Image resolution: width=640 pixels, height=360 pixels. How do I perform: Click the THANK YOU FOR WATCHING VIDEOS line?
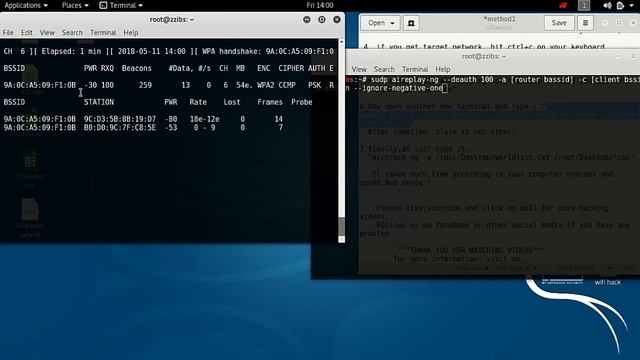(471, 250)
